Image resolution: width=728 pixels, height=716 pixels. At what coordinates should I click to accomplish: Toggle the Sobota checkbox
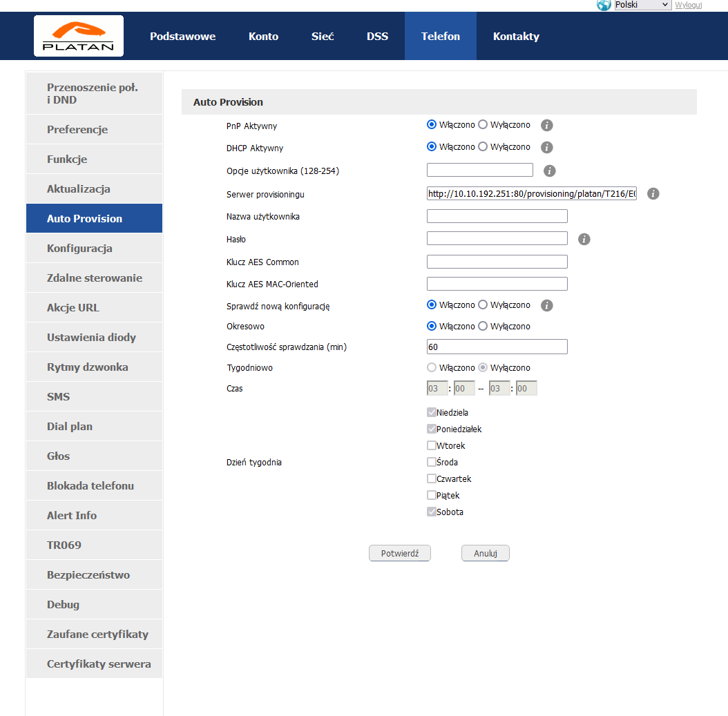pos(431,512)
